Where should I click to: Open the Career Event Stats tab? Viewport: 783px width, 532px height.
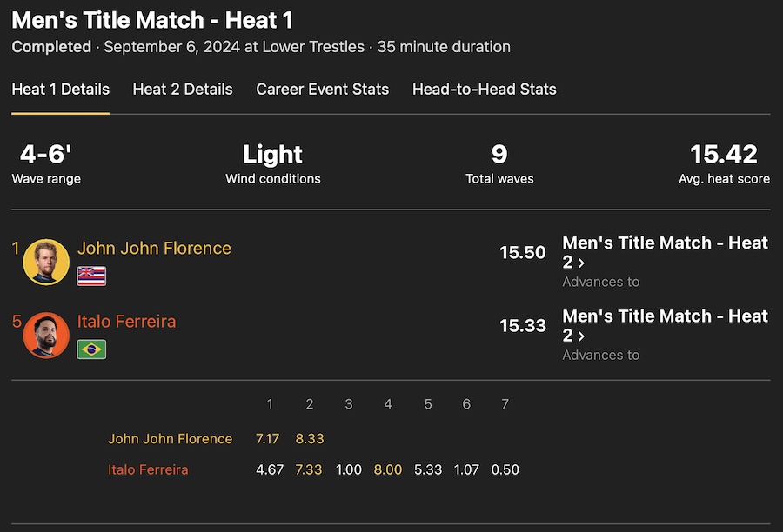[322, 89]
